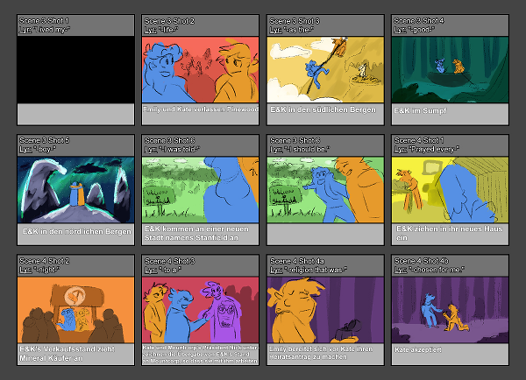Select the orange market stand thumbnail
526x380 pixels.
coord(76,310)
